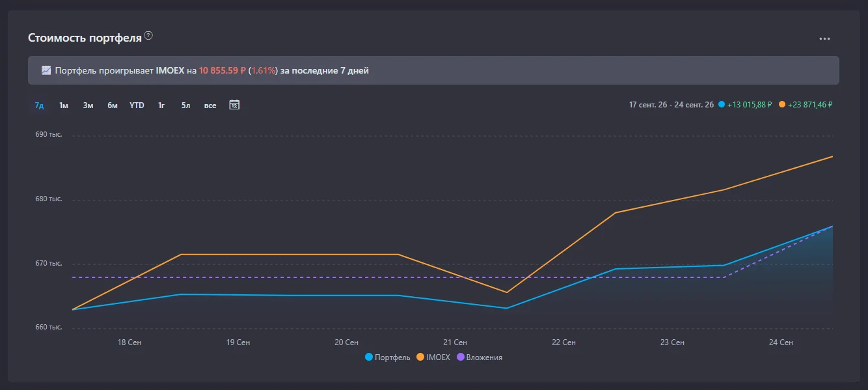Click the 19 Сен date label
Screen dimensions: 868x390
[238, 342]
